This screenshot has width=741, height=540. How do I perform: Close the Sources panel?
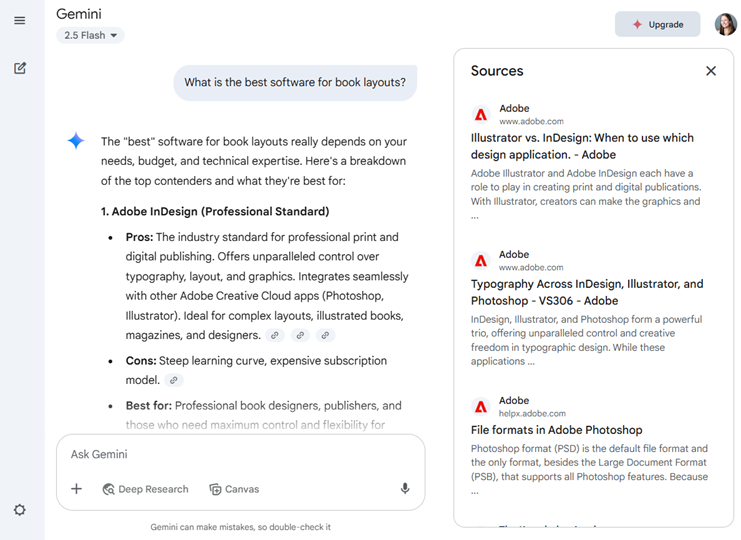711,71
